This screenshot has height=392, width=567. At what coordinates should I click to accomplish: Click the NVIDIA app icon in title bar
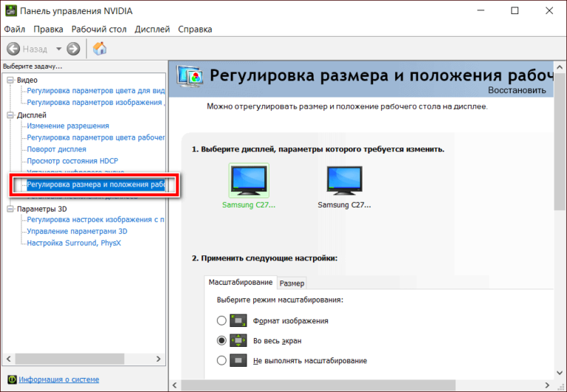(x=10, y=11)
